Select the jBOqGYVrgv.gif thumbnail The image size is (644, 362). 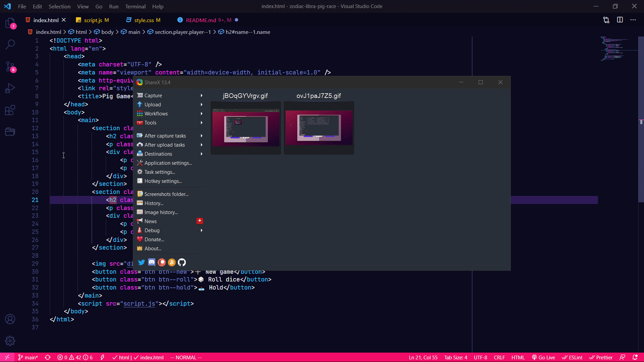pyautogui.click(x=246, y=127)
